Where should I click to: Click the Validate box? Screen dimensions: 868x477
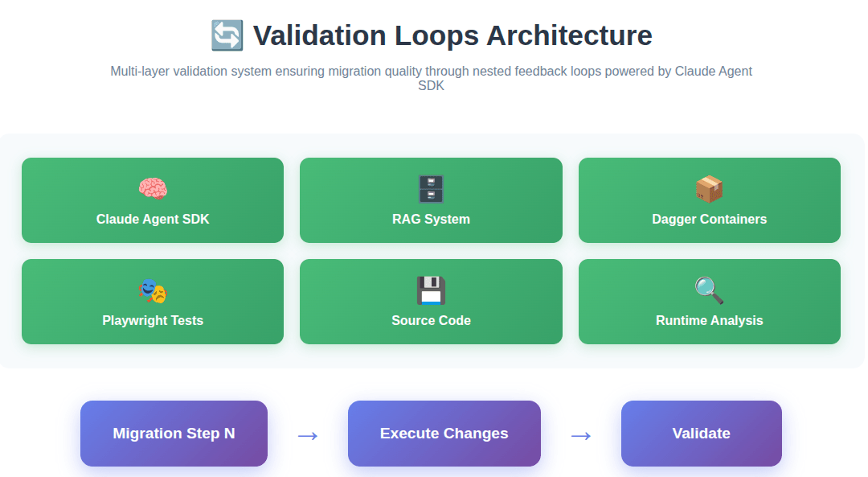[701, 434]
